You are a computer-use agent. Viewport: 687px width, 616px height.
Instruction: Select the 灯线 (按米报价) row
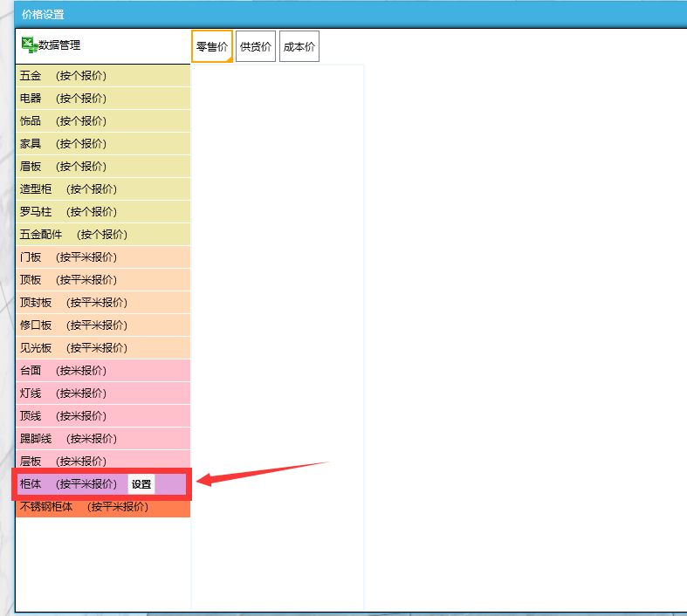[103, 394]
